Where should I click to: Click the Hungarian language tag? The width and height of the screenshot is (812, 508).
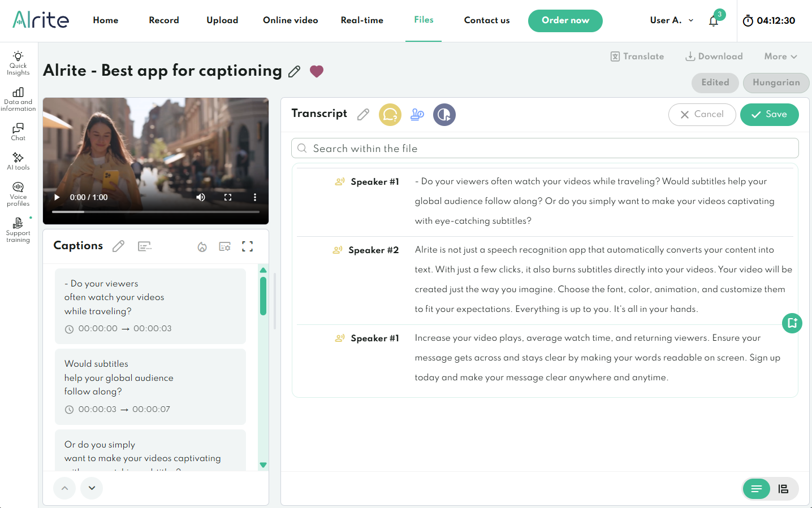click(776, 83)
